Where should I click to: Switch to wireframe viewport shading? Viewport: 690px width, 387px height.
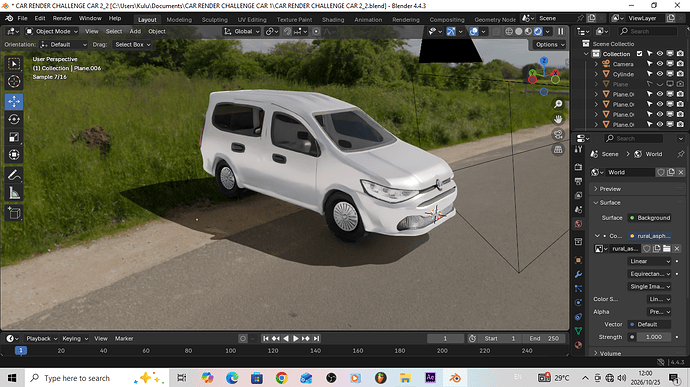pyautogui.click(x=509, y=31)
